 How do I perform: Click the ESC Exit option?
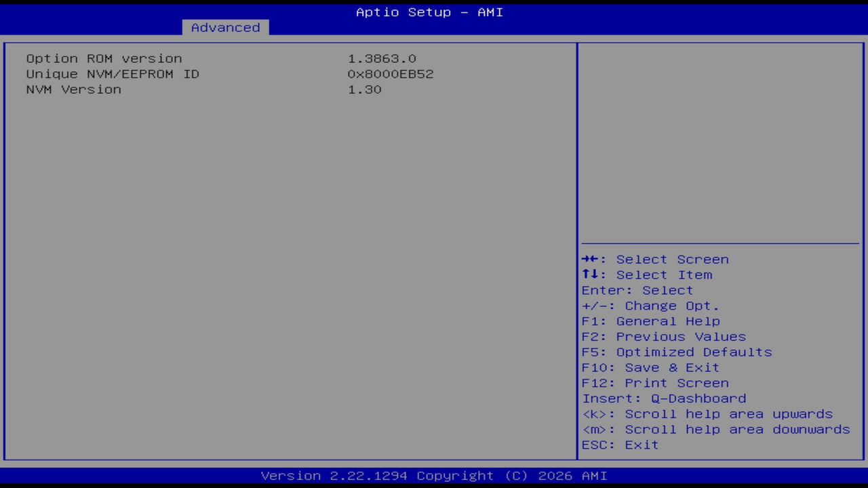(x=619, y=445)
